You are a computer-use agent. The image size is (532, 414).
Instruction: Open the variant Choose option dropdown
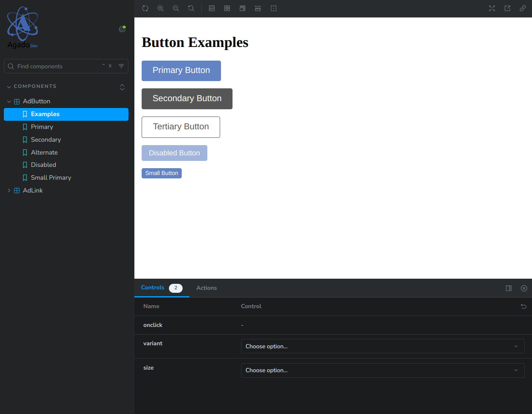click(x=383, y=346)
